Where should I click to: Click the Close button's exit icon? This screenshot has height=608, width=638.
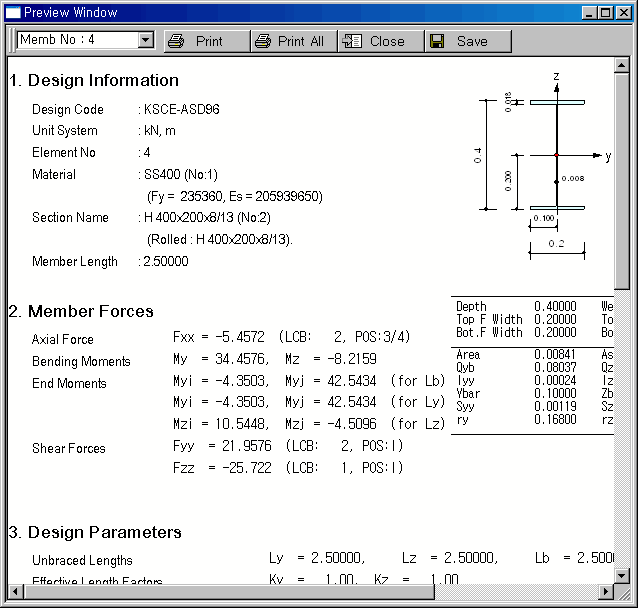(352, 41)
